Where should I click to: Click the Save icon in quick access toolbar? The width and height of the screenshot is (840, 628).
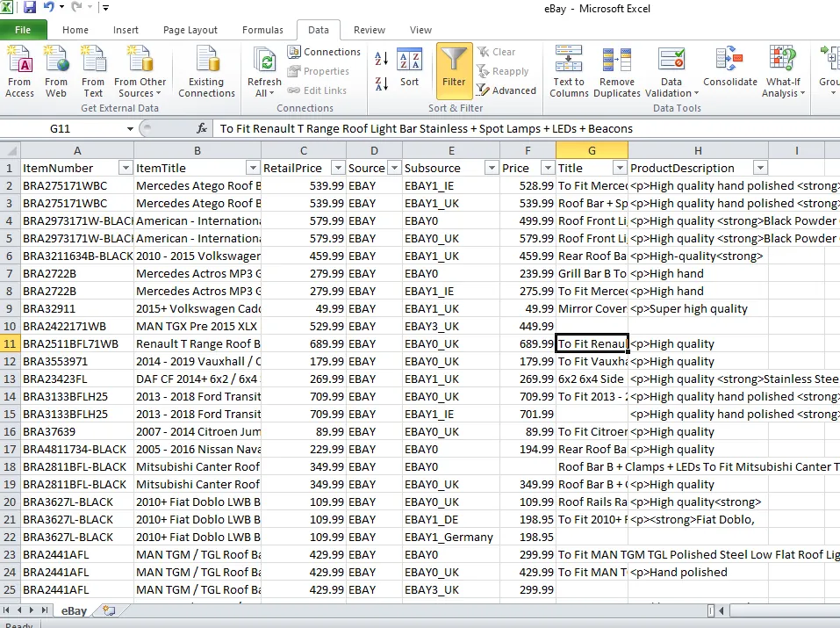29,7
